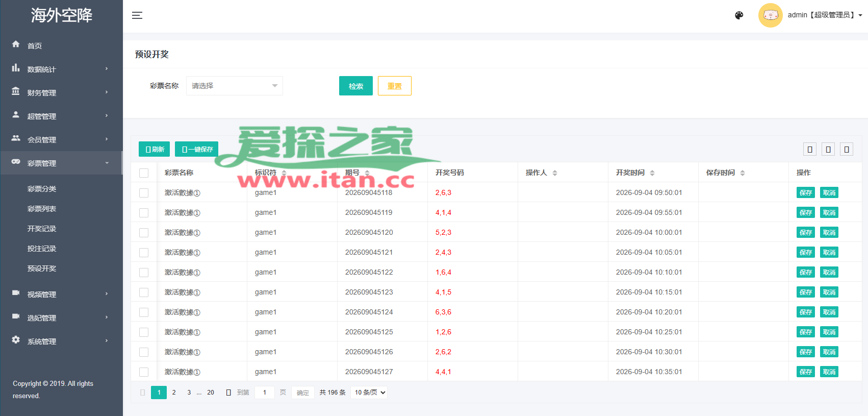The height and width of the screenshot is (416, 868).
Task: Open 数据统计 bar chart icon menu
Action: 16,68
